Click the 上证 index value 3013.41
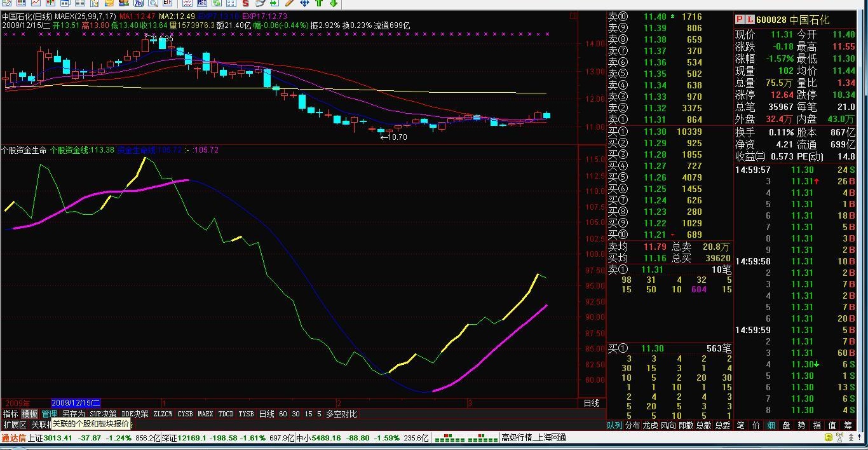The image size is (868, 450). click(57, 438)
